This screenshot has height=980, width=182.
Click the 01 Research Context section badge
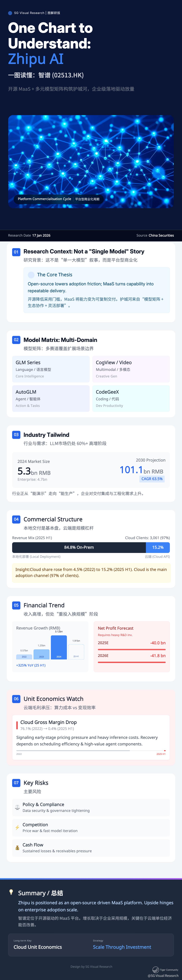click(x=16, y=252)
